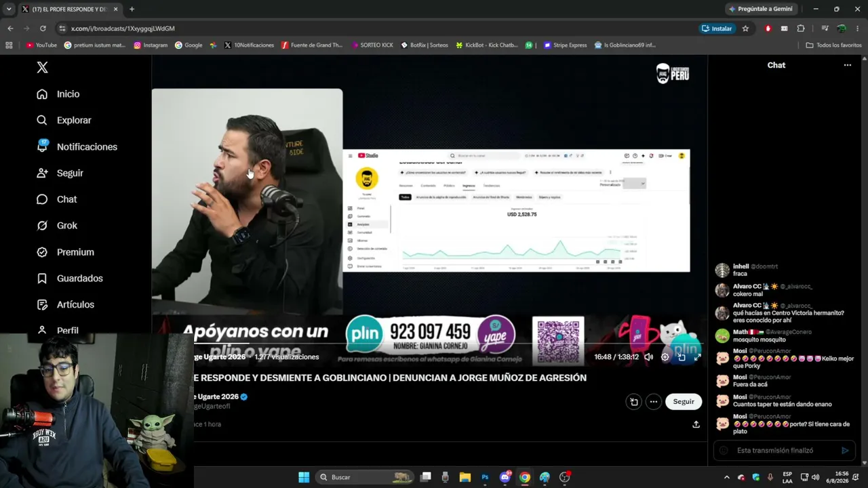The width and height of the screenshot is (868, 488).
Task: Open the BotRix | Sorteos bookmark
Action: (425, 45)
